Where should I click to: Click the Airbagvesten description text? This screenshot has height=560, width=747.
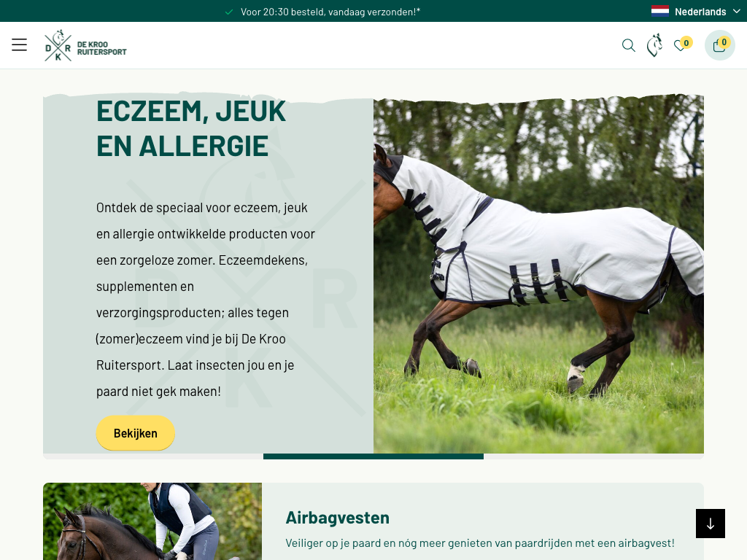(x=480, y=542)
